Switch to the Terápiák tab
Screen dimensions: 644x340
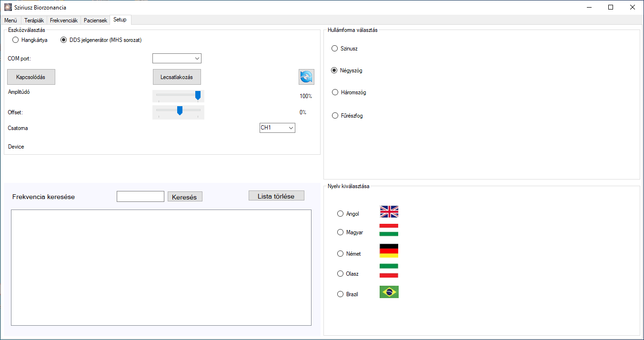[34, 20]
